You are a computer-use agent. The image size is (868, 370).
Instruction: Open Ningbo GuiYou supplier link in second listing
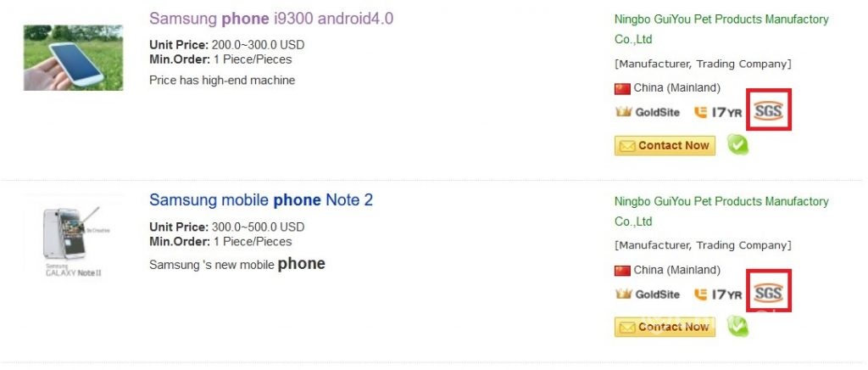(x=721, y=211)
